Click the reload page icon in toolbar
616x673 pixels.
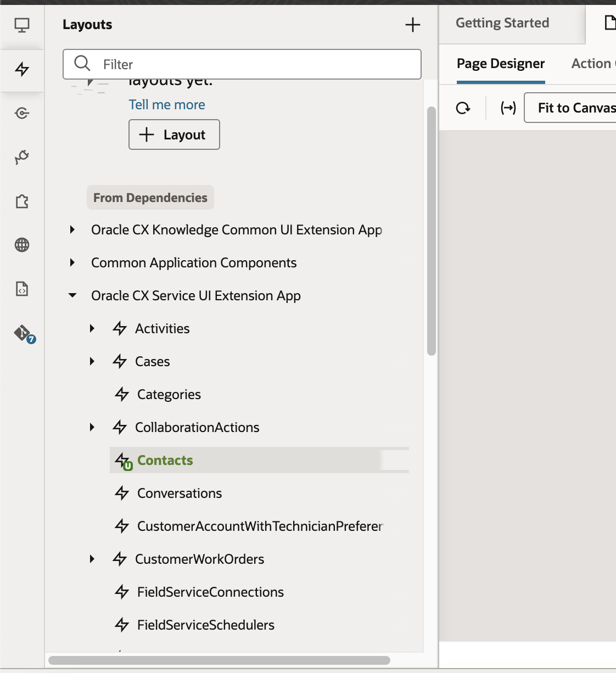coord(463,108)
